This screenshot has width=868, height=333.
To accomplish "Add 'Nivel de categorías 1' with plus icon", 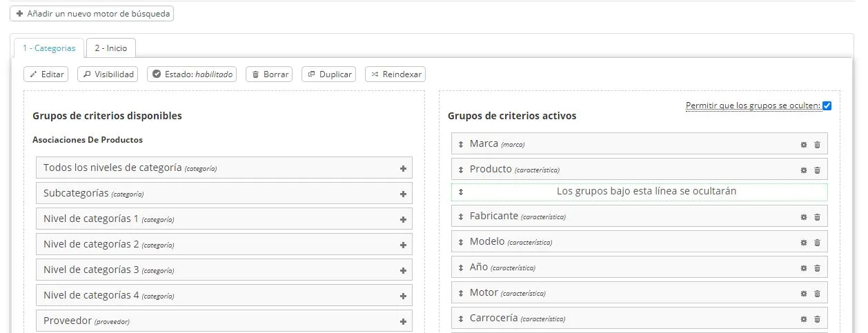I will (403, 219).
